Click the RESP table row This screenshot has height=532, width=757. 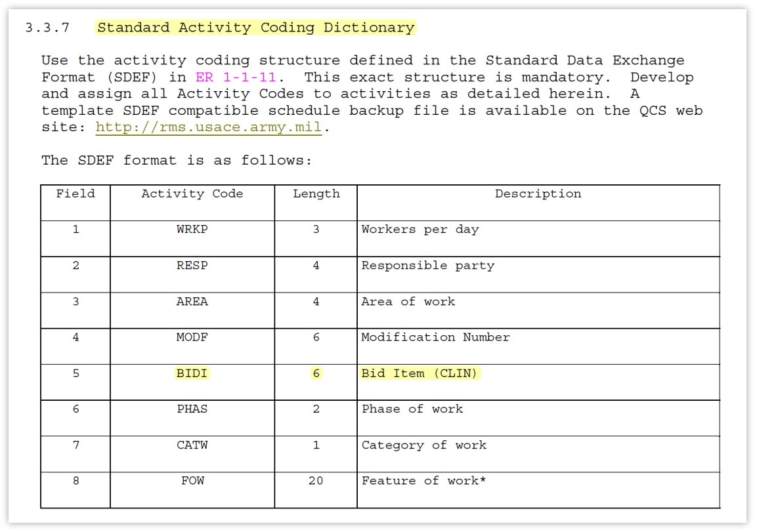[x=192, y=265]
